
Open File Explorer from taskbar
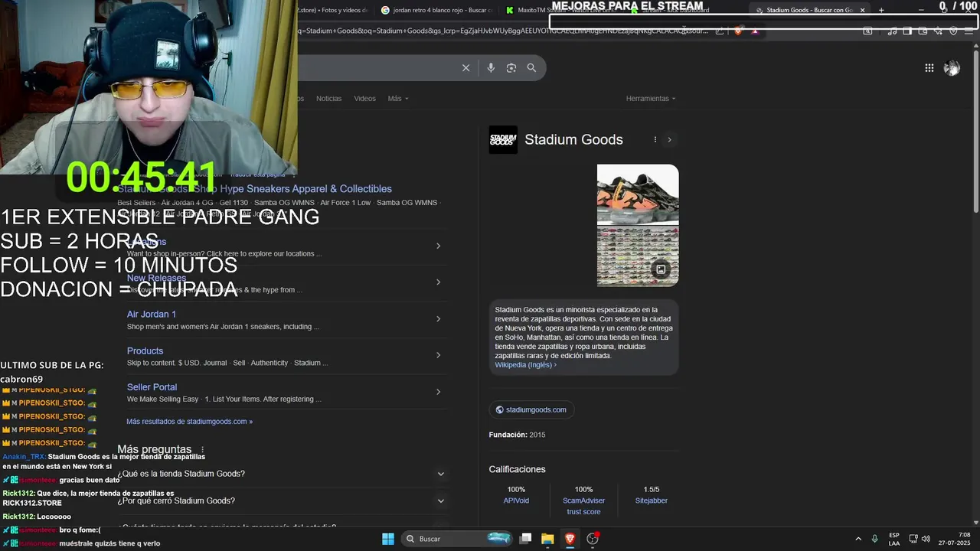pyautogui.click(x=547, y=539)
